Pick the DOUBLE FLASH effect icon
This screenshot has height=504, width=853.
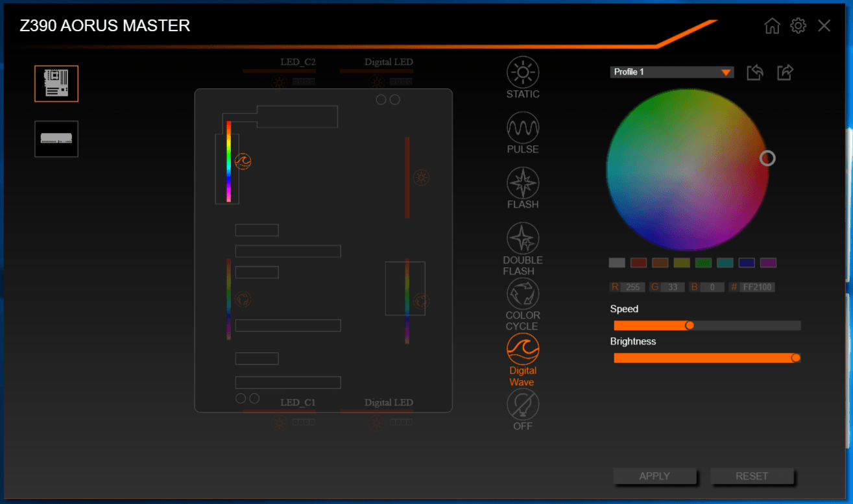[523, 238]
